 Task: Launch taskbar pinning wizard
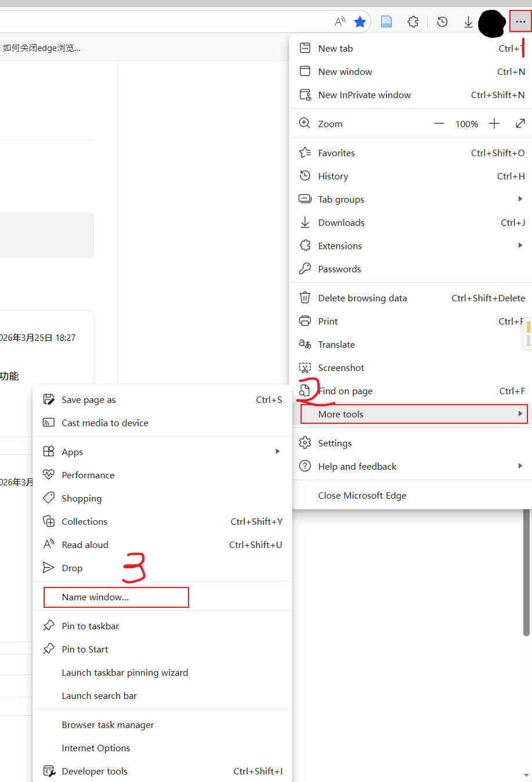point(162,672)
